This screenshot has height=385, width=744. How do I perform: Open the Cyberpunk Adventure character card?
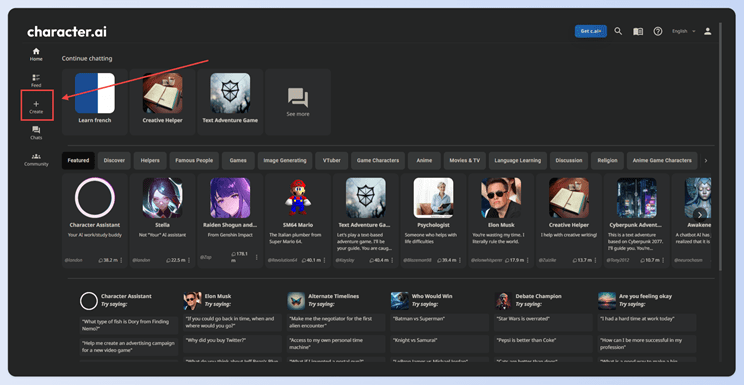(x=636, y=221)
